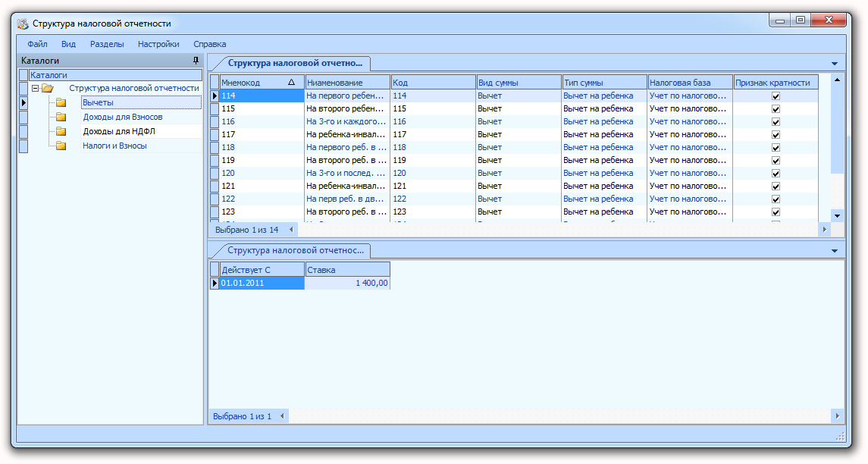Image resolution: width=868 pixels, height=464 pixels.
Task: Sort by the Вид суммы column header
Action: click(519, 82)
